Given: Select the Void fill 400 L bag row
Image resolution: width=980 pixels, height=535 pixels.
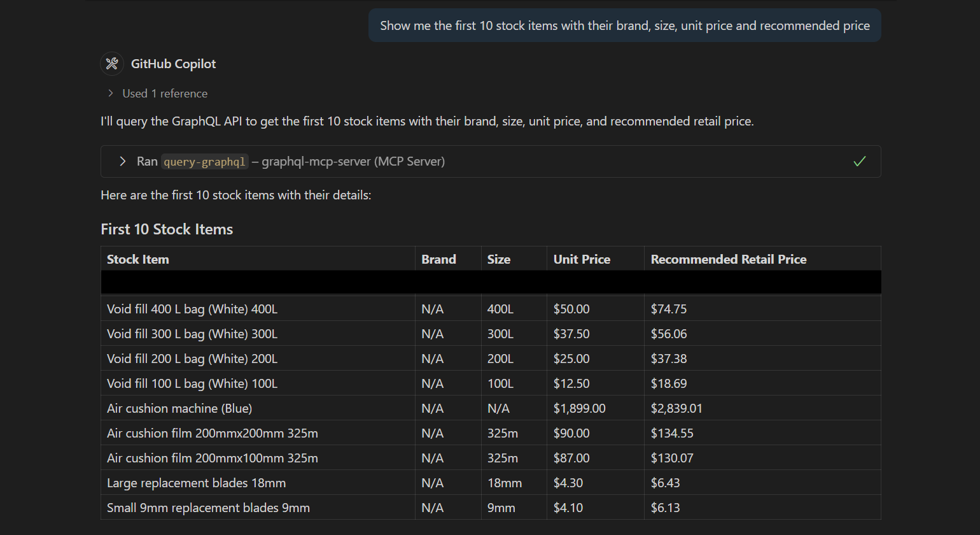Looking at the screenshot, I should coord(491,309).
